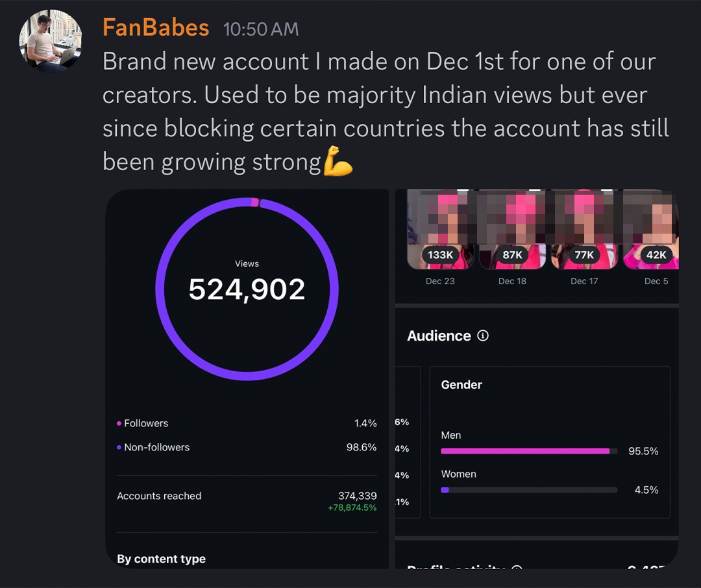Image resolution: width=701 pixels, height=588 pixels.
Task: Click the FanBabes profile avatar
Action: tap(51, 40)
